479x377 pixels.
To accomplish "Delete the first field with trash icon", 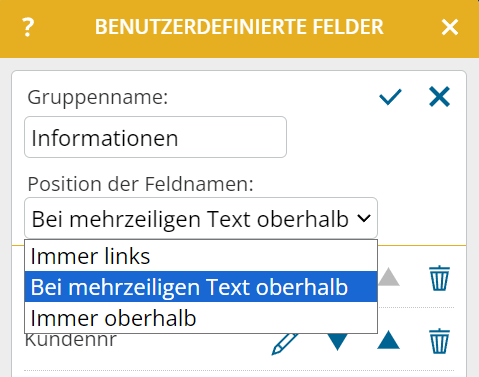I will click(439, 278).
